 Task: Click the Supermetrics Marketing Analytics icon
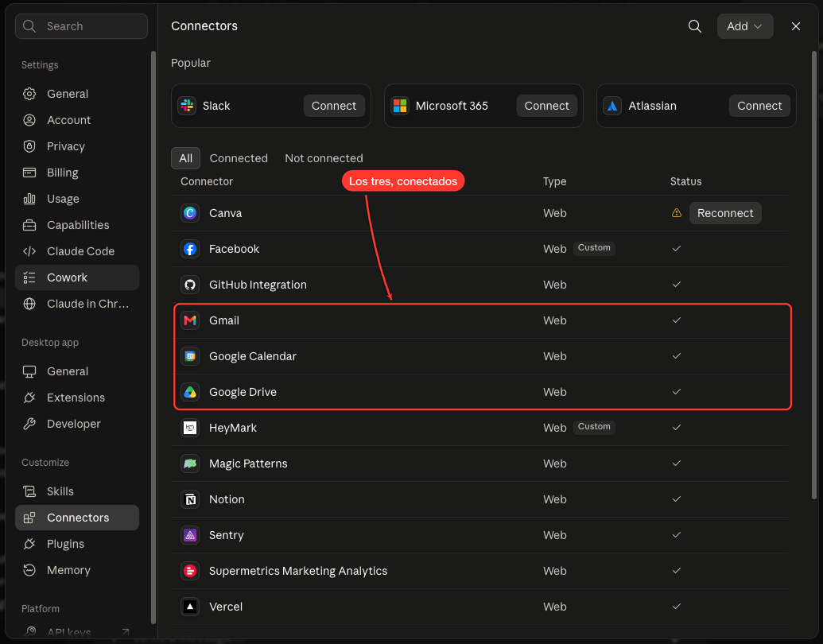(x=190, y=571)
